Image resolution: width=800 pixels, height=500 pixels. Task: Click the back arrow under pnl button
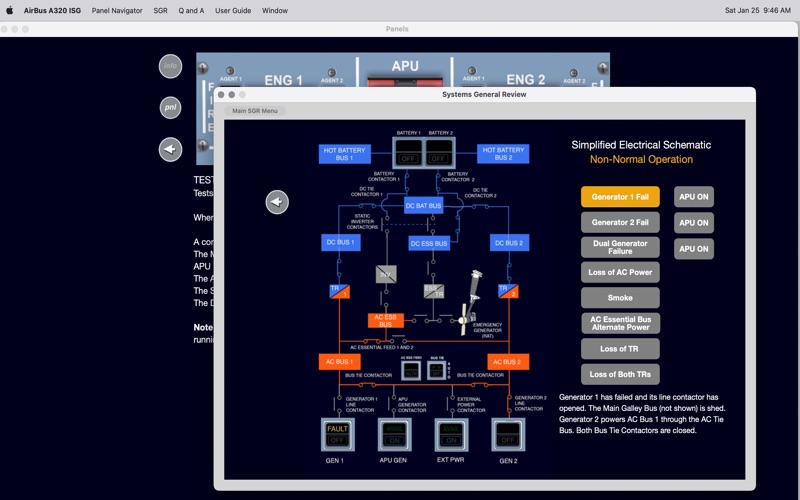170,149
